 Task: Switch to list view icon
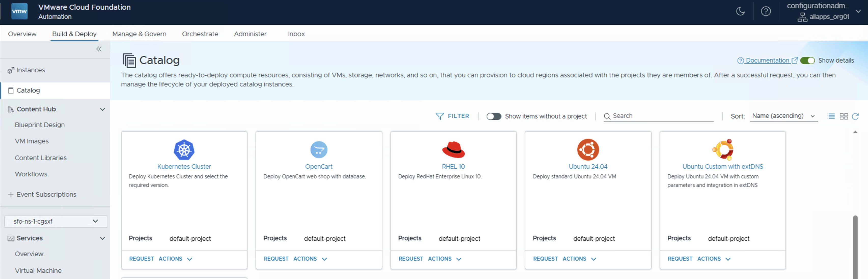point(831,116)
